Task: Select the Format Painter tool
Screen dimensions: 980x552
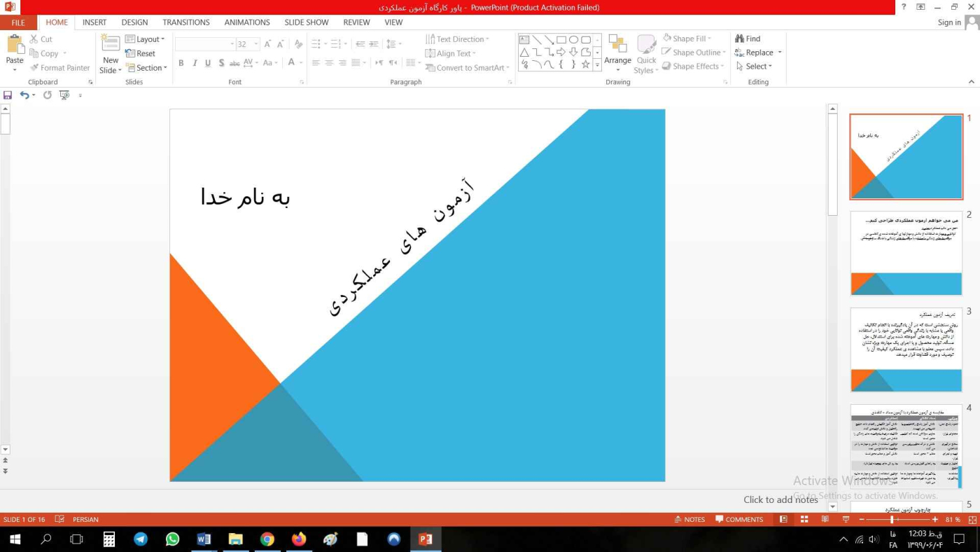Action: 59,68
